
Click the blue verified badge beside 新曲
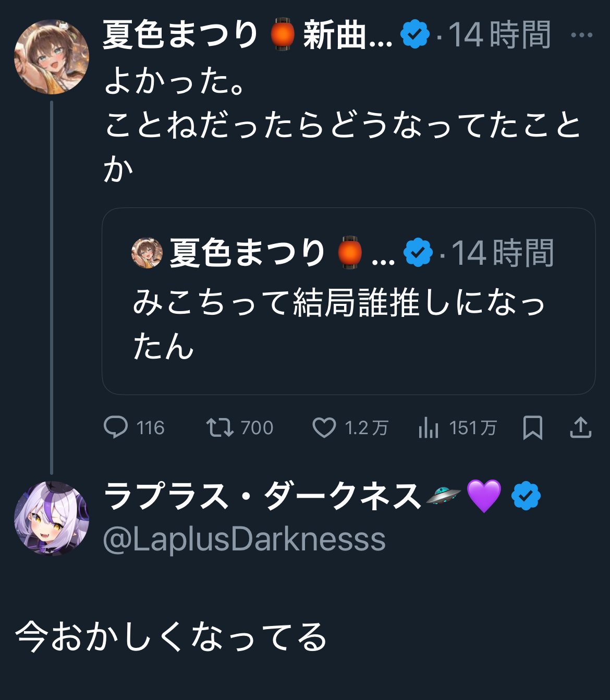coord(415,34)
